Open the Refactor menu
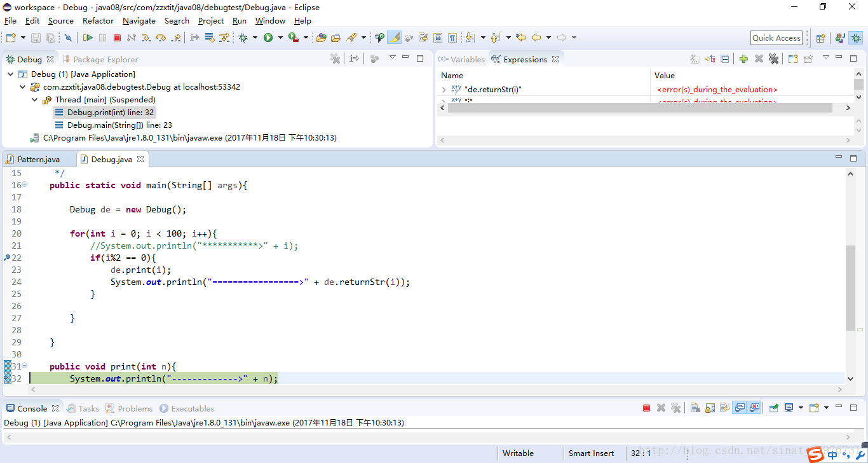The width and height of the screenshot is (868, 463). [x=98, y=20]
